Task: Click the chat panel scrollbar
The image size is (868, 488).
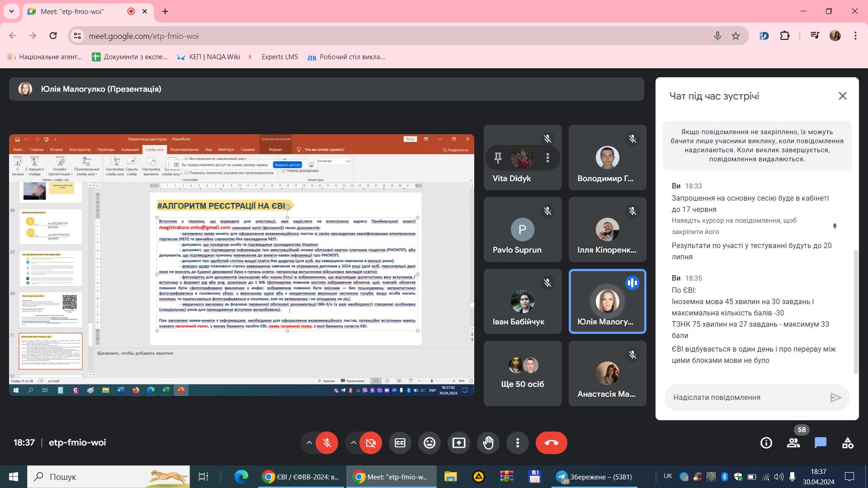Action: point(855,312)
